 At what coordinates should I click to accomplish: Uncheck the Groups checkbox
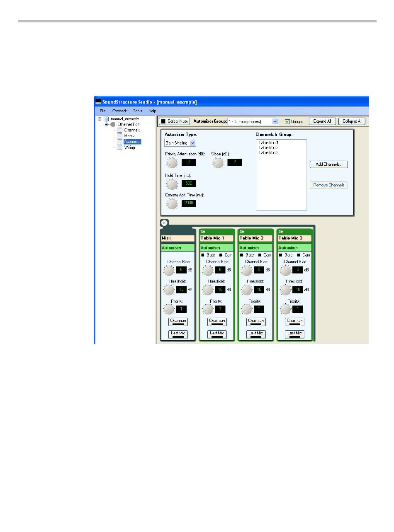(287, 122)
